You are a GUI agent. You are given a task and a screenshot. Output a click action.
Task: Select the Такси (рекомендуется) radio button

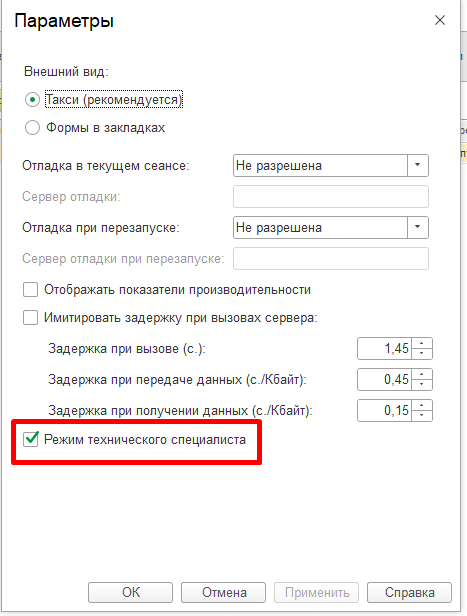click(x=32, y=100)
